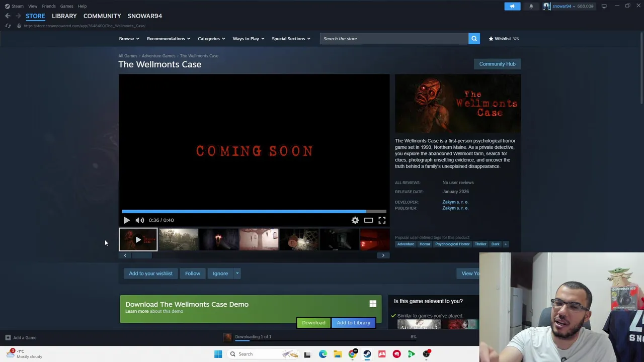Viewport: 644px width, 362px height.
Task: Open the View menu
Action: pyautogui.click(x=33, y=6)
